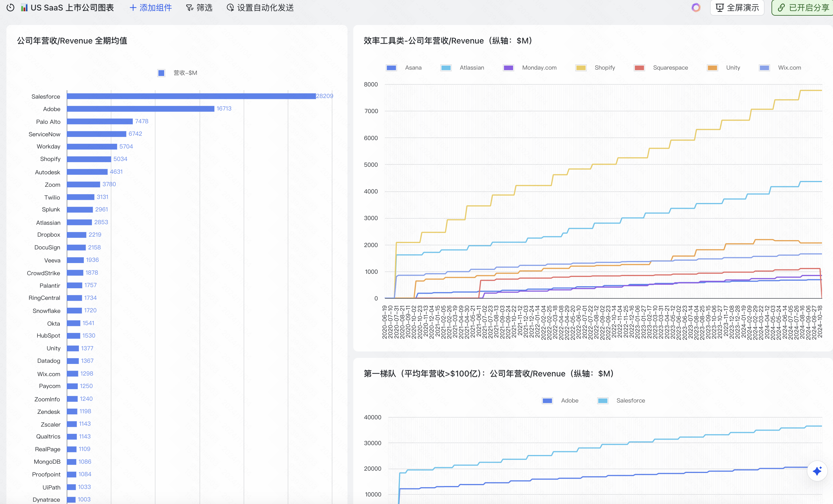Viewport: 833px width, 504px height.
Task: Open the floating AI sparkle button
Action: (x=817, y=471)
